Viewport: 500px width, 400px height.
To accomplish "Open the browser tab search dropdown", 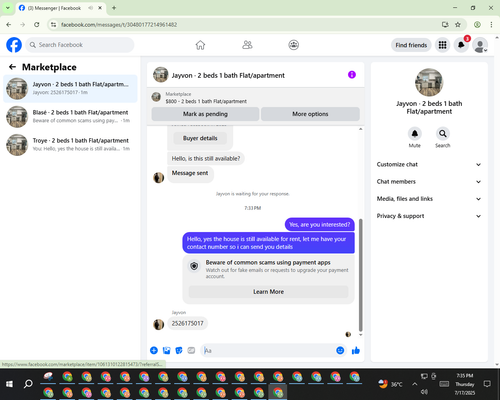I will click(x=8, y=8).
